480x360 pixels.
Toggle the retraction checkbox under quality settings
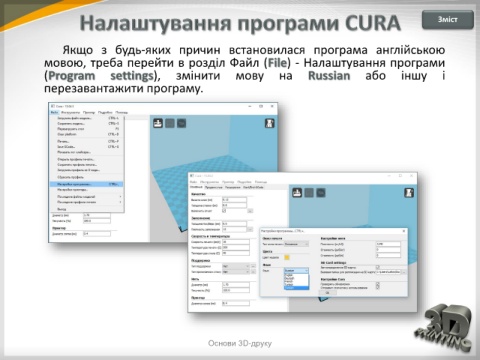224,211
